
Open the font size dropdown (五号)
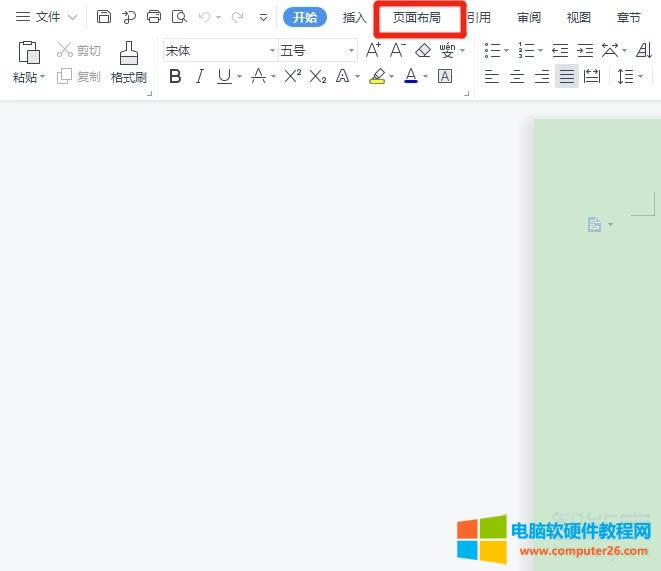coord(317,50)
